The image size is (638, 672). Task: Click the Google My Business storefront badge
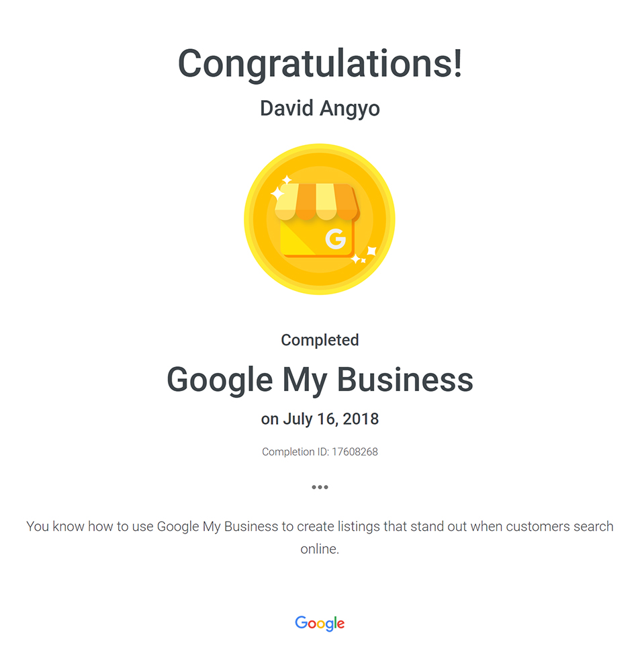pyautogui.click(x=320, y=219)
